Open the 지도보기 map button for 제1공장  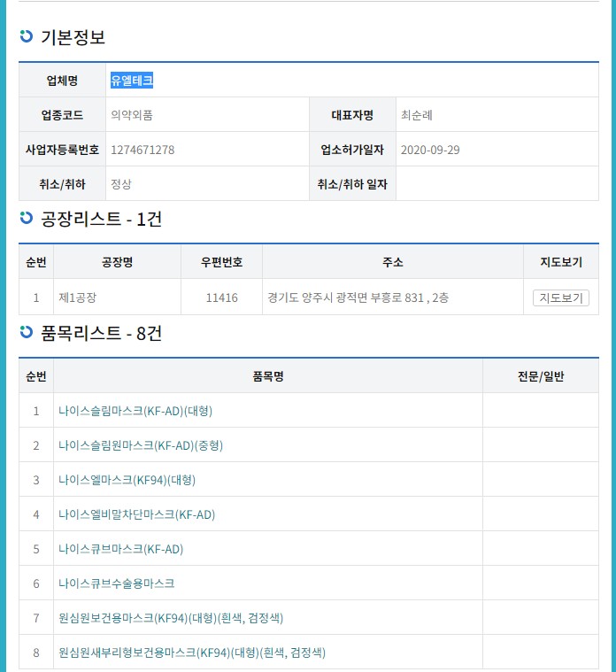[561, 297]
